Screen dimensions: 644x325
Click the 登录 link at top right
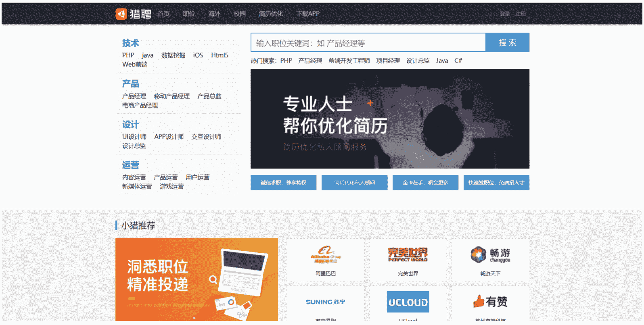coord(504,14)
